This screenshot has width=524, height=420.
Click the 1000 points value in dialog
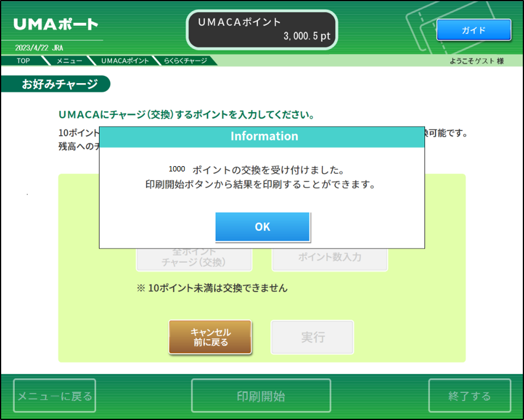(177, 169)
